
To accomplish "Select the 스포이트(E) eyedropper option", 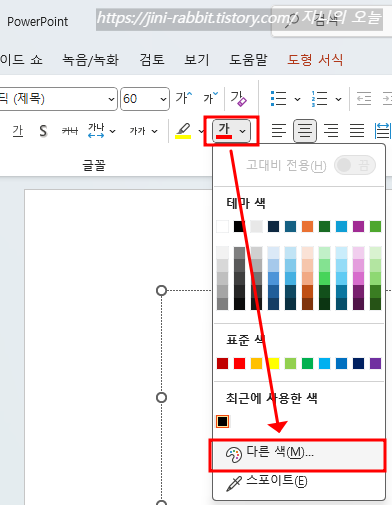I will [x=298, y=482].
